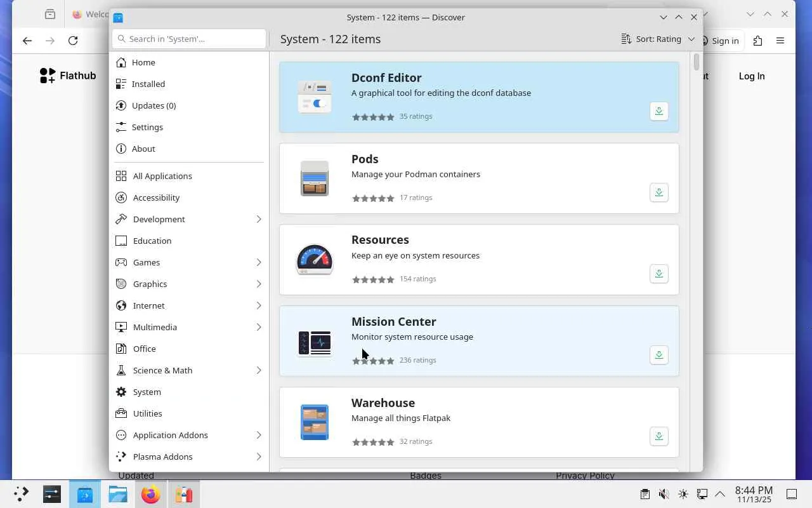Open the Firefox View icon beside the tabs
This screenshot has width=812, height=508.
(x=50, y=14)
